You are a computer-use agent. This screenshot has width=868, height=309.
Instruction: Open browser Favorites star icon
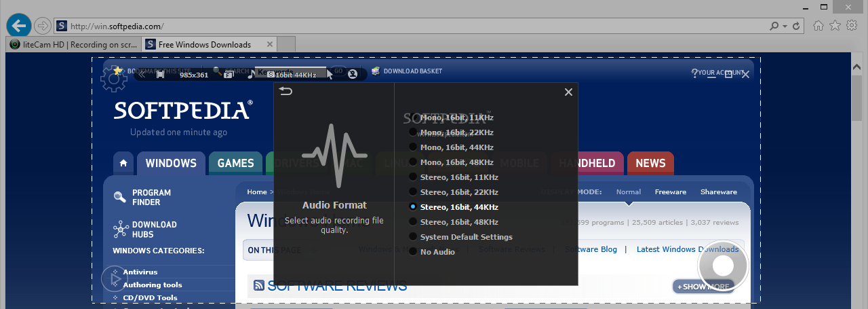[835, 26]
